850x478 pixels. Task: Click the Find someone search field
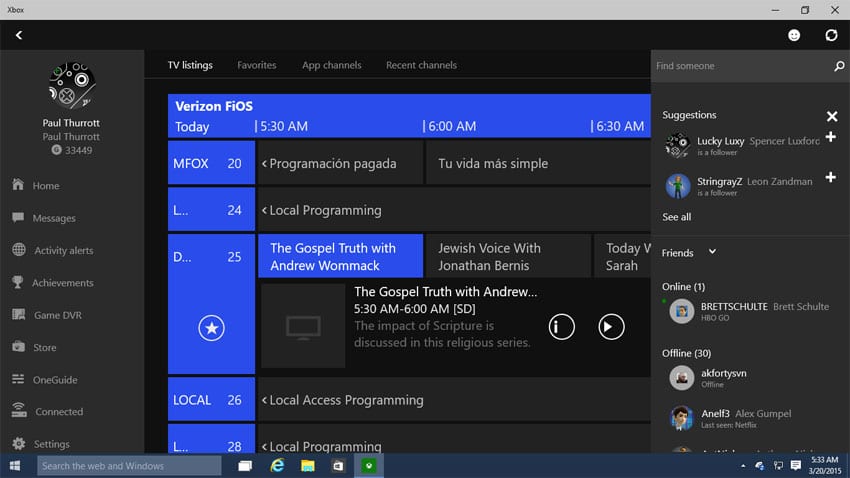pyautogui.click(x=740, y=66)
